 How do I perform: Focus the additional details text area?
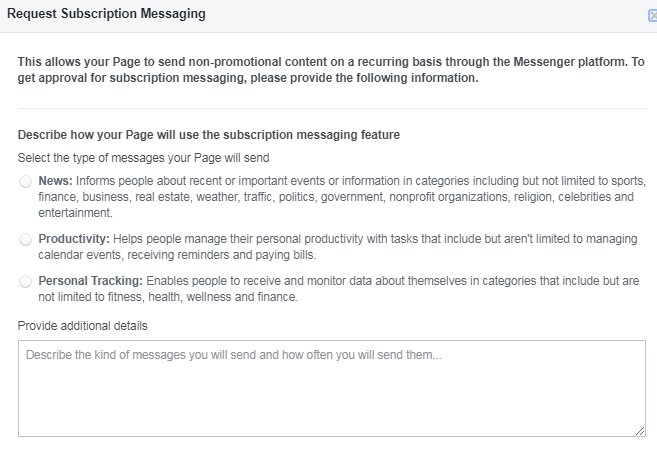[331, 395]
